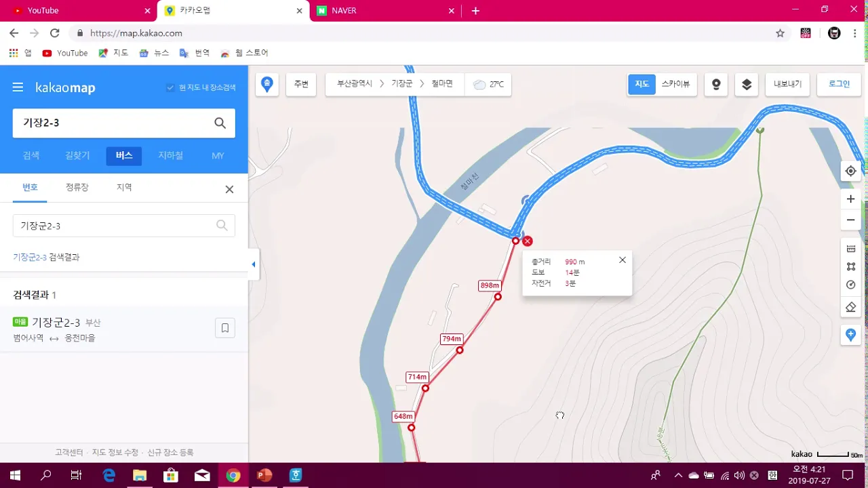This screenshot has height=488, width=868.
Task: Open the MY tab
Action: [218, 155]
